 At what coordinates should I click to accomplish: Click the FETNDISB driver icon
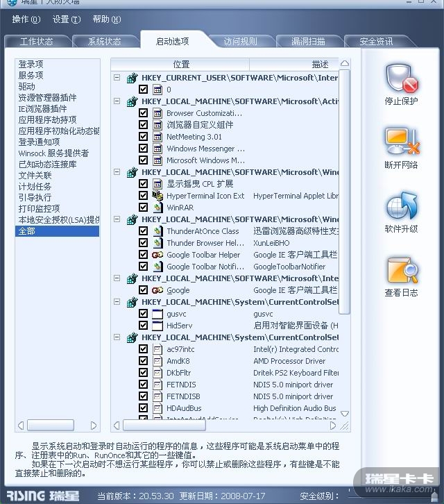coord(157,396)
